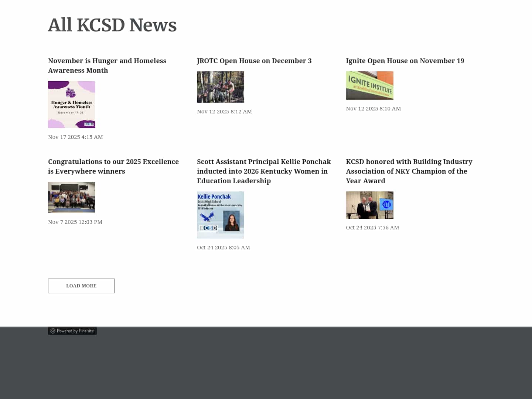
Task: Click the Excellence winners group photo thumbnail
Action: coord(72,197)
